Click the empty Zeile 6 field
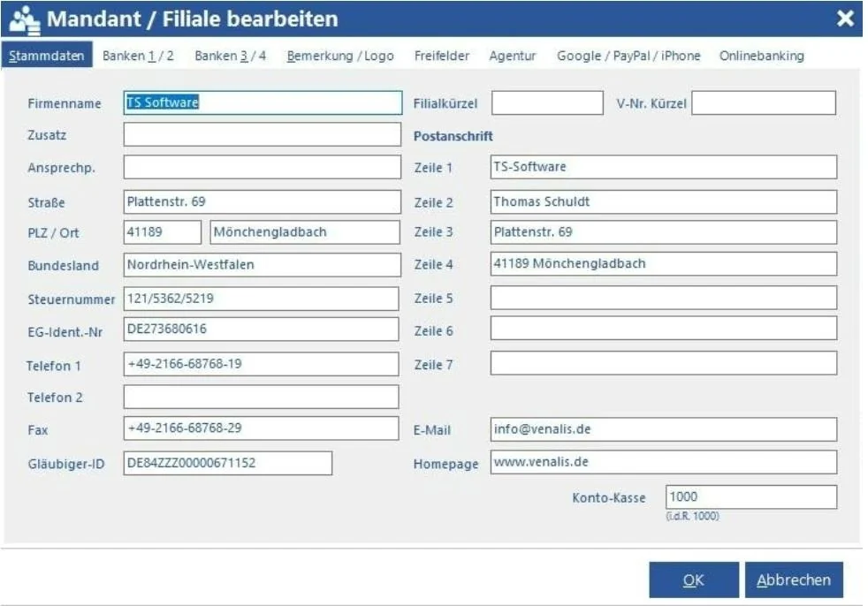 click(664, 329)
